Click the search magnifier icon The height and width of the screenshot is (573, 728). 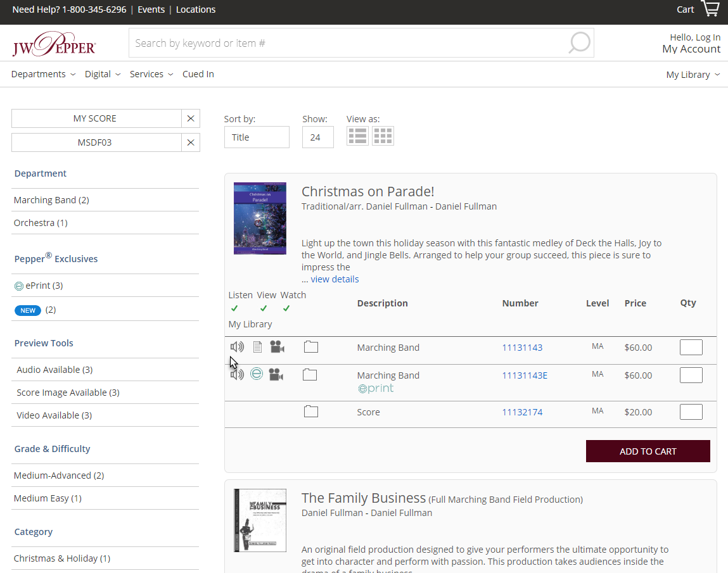[580, 42]
